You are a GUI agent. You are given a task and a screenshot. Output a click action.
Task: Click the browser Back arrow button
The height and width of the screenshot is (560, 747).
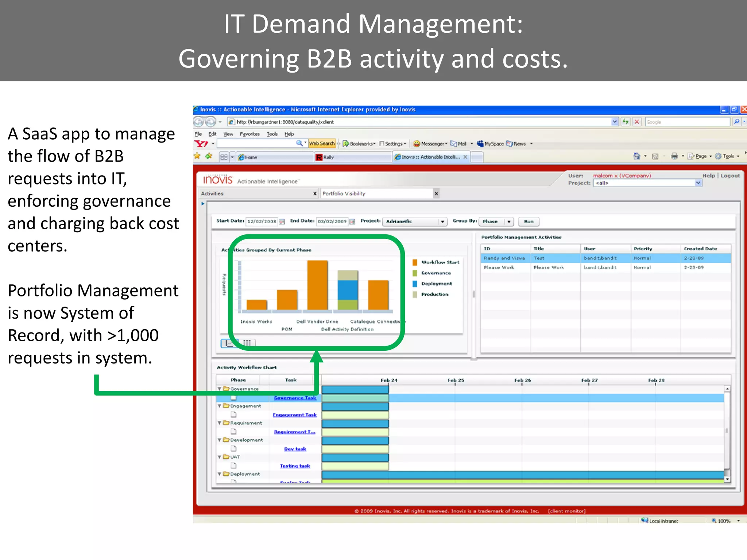[198, 122]
